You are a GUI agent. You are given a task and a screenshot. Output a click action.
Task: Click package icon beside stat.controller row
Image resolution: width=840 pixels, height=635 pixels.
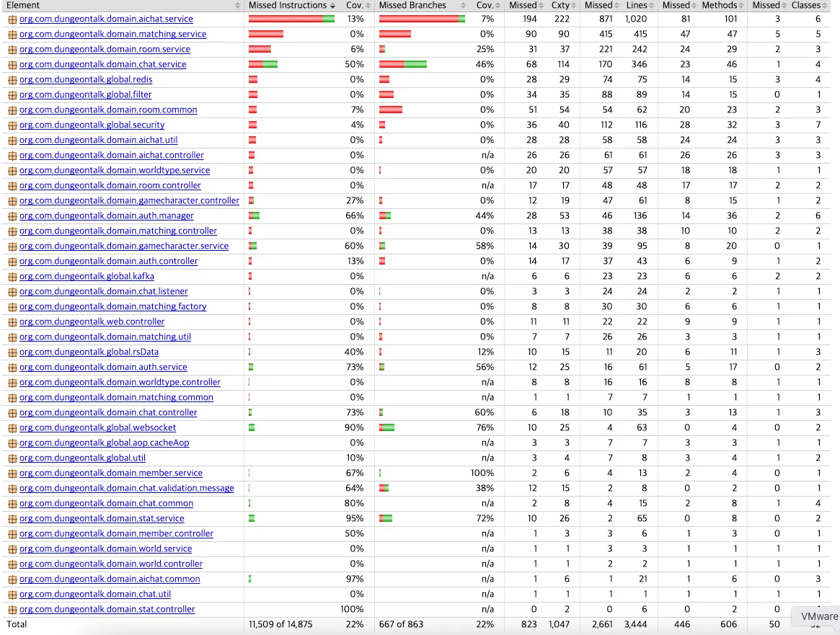(12, 609)
